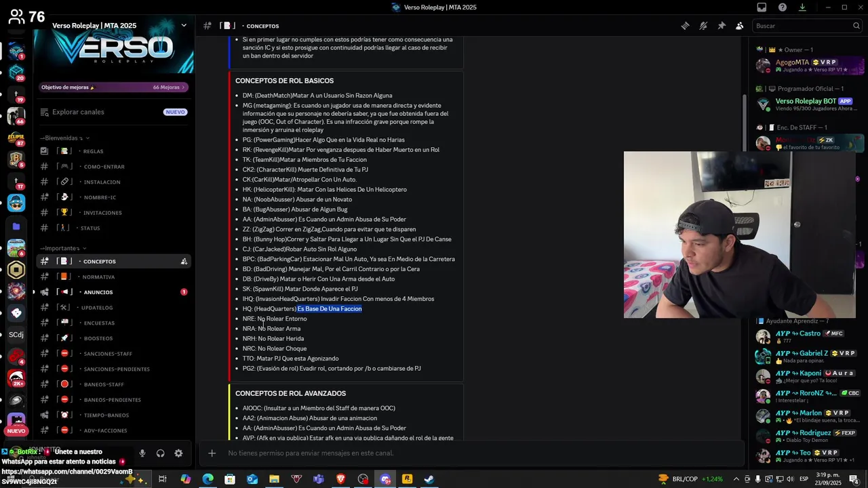Toggle the microphone mute
The height and width of the screenshot is (488, 868).
[142, 453]
